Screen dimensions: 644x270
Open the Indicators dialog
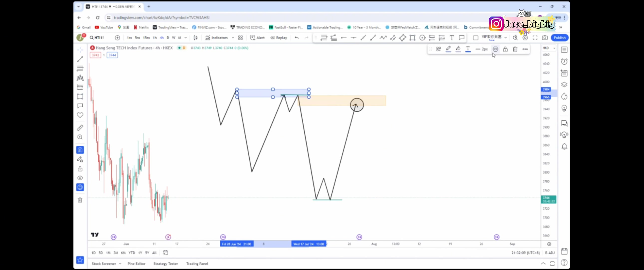(x=216, y=37)
